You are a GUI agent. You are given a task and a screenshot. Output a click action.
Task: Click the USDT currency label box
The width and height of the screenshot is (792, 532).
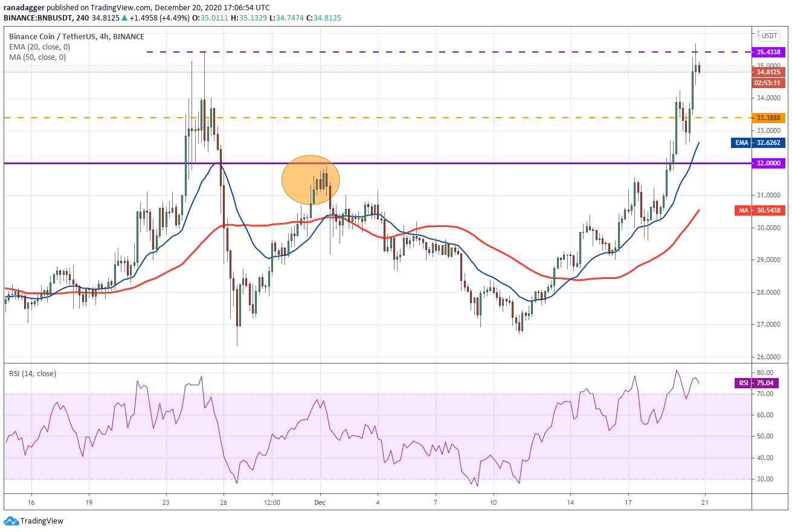[769, 36]
